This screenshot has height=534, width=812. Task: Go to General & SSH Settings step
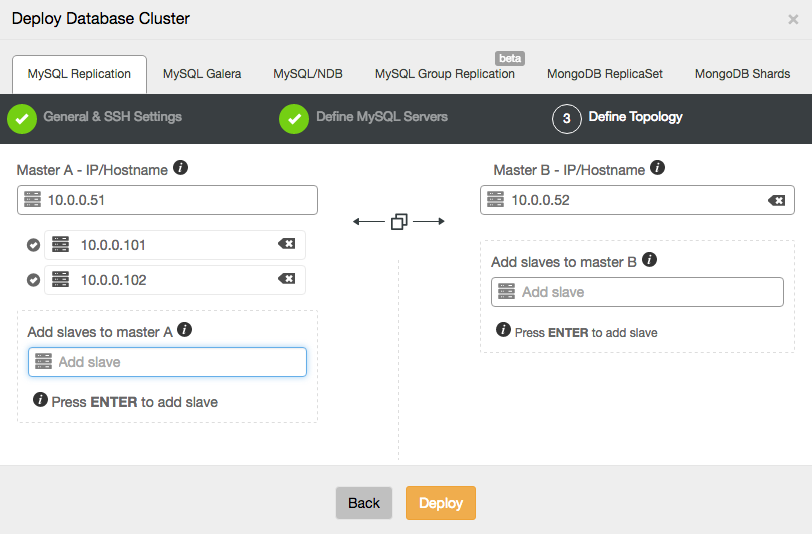[x=112, y=117]
